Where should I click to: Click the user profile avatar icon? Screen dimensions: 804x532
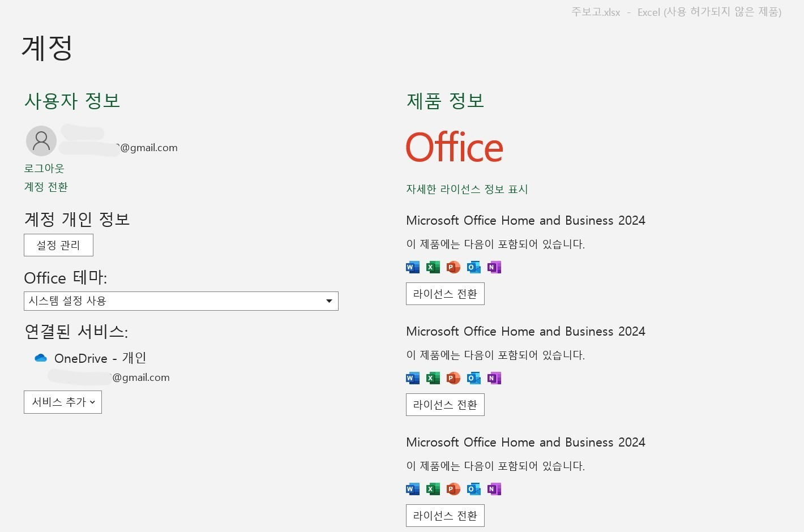[41, 141]
